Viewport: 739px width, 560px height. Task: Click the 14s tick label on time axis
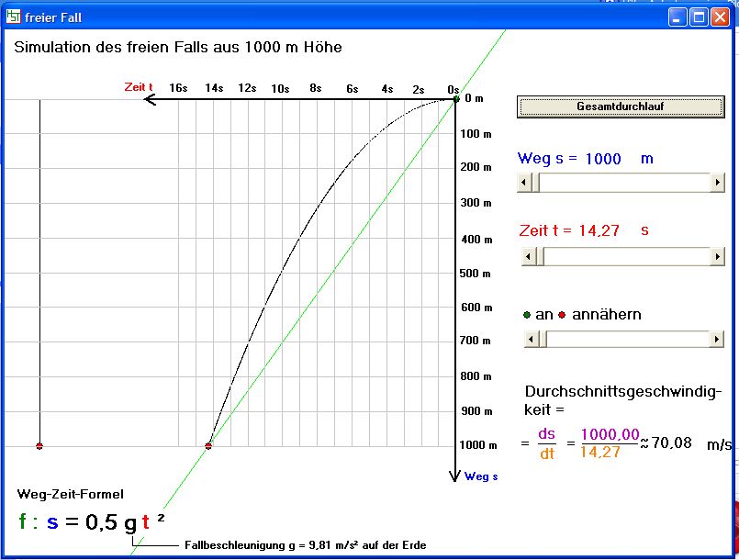(x=214, y=88)
